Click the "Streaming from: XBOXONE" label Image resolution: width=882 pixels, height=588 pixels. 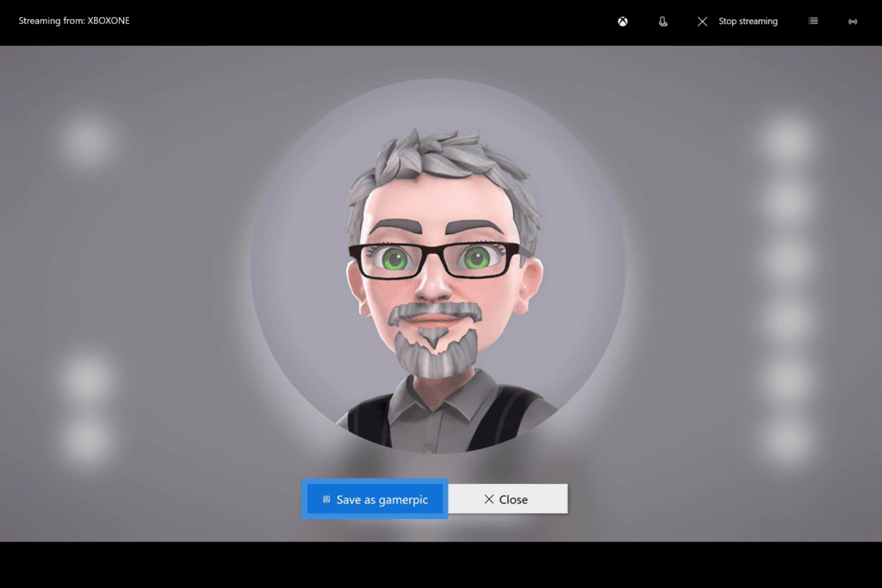[74, 20]
